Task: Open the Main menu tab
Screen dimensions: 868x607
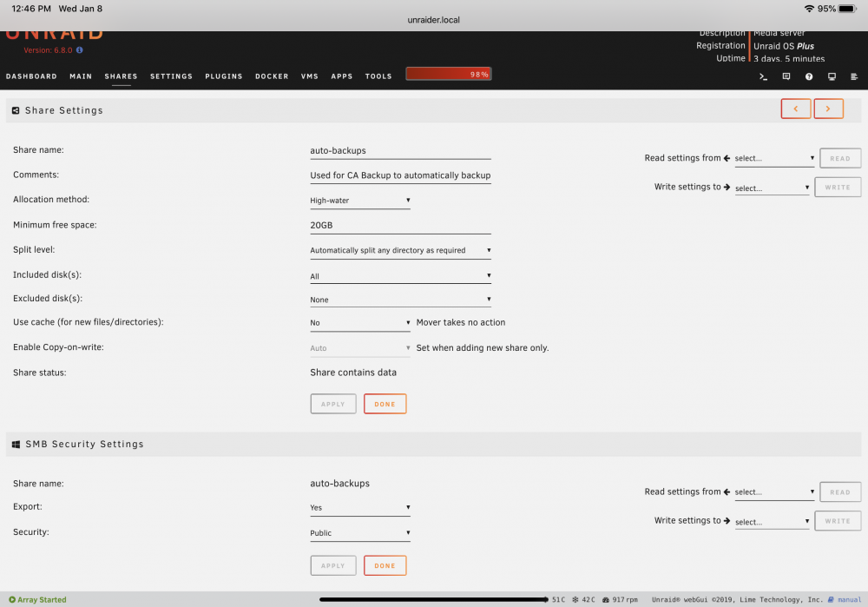Action: tap(81, 76)
